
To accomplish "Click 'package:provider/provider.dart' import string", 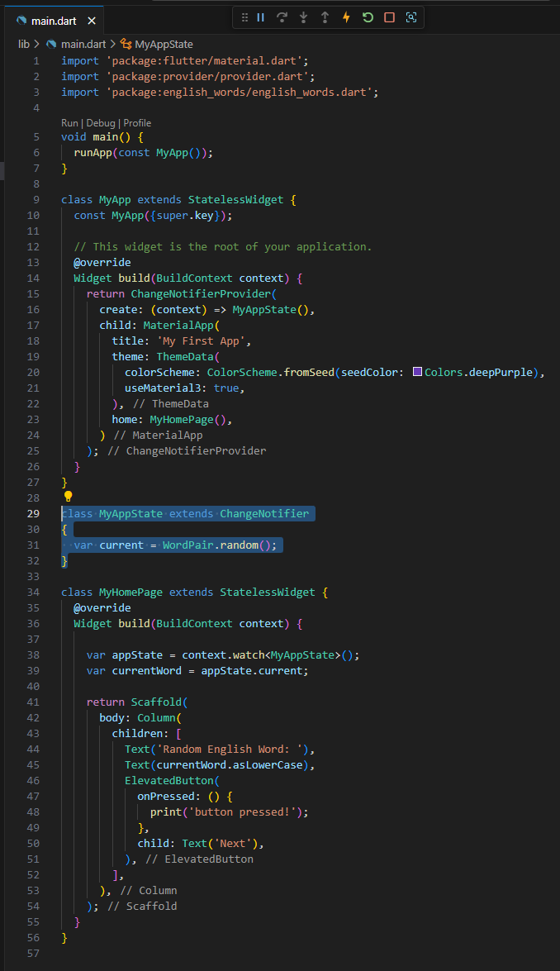I will pos(210,76).
